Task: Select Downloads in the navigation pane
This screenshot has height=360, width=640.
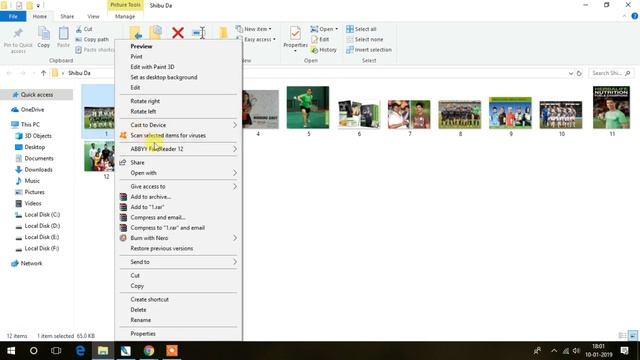Action: (38, 170)
